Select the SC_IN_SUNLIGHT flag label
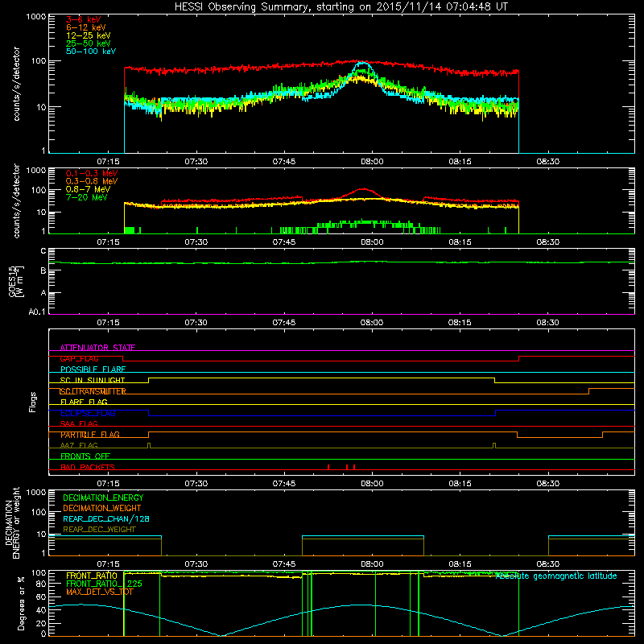Image resolution: width=644 pixels, height=644 pixels. pos(93,380)
